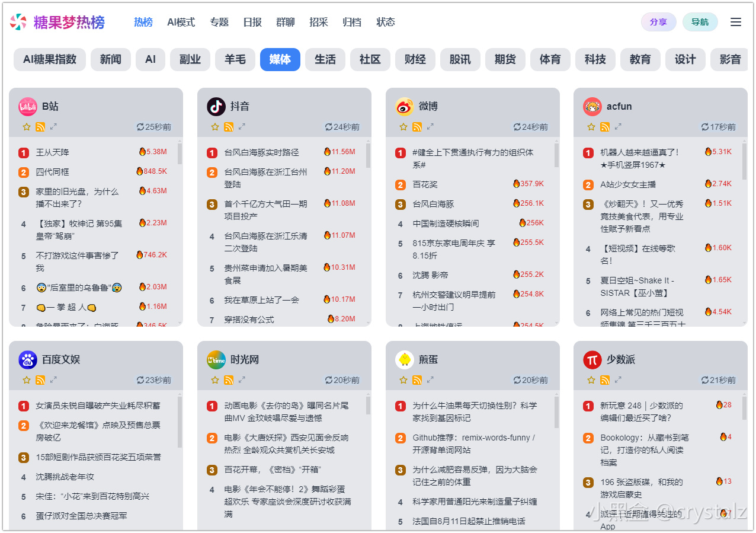Image resolution: width=756 pixels, height=533 pixels.
Task: Open 群聊 in top navigation
Action: (286, 22)
